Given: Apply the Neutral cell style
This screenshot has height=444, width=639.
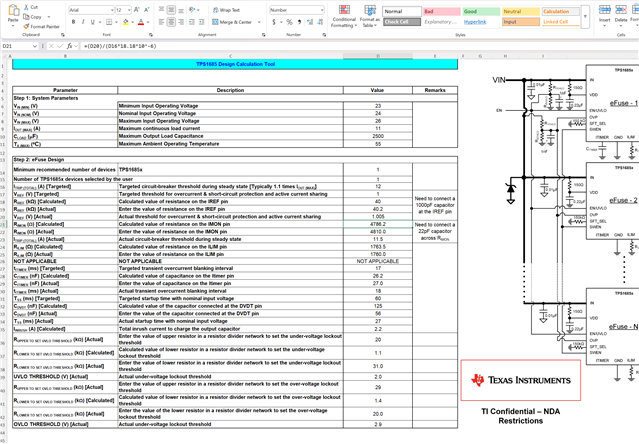Looking at the screenshot, I should [521, 11].
